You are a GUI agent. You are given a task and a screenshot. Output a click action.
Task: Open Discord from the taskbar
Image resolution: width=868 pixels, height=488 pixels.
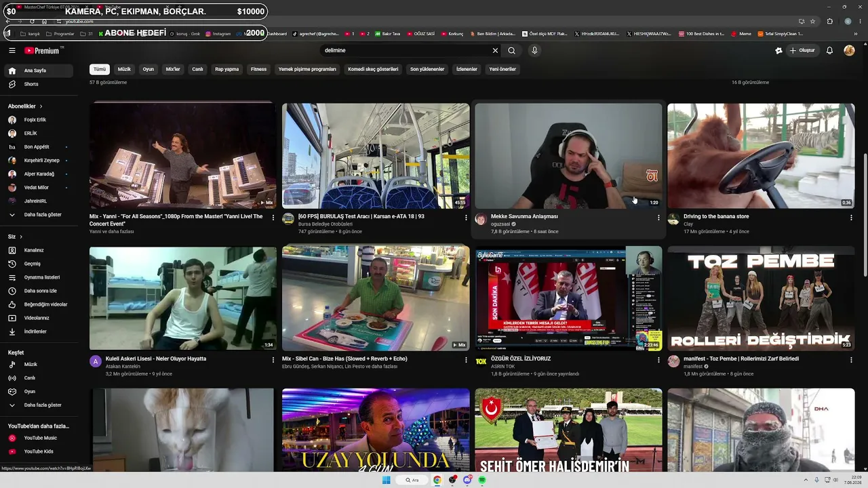(467, 480)
